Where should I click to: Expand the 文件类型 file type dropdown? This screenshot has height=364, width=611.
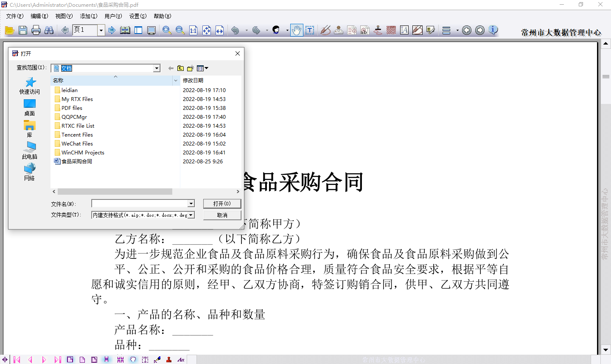191,215
